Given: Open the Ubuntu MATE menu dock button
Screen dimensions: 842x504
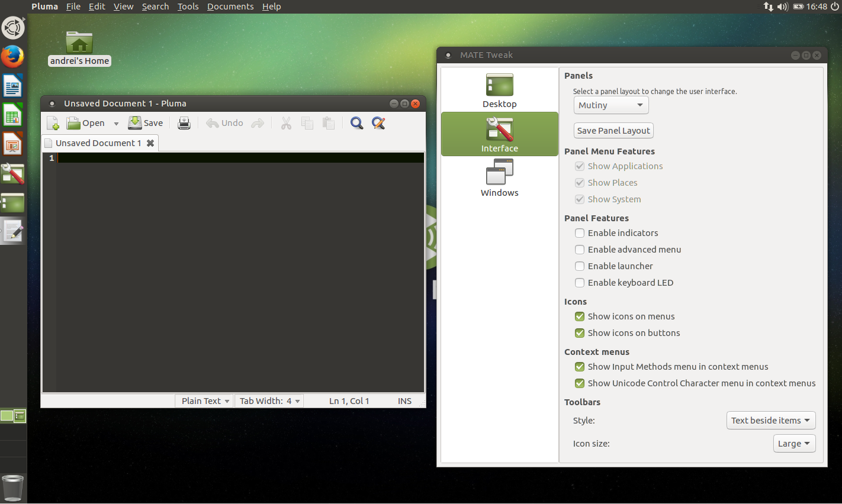Looking at the screenshot, I should click(12, 28).
